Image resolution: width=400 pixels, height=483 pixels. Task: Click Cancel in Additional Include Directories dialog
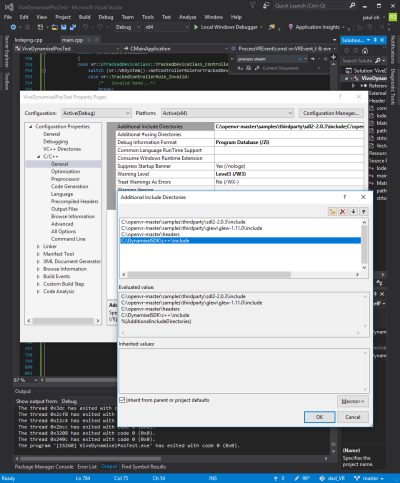(x=353, y=417)
